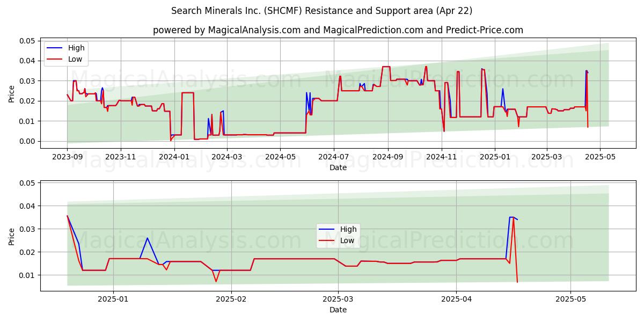
Task: Click the top chart's '2023-09' date label
Action: (x=67, y=157)
